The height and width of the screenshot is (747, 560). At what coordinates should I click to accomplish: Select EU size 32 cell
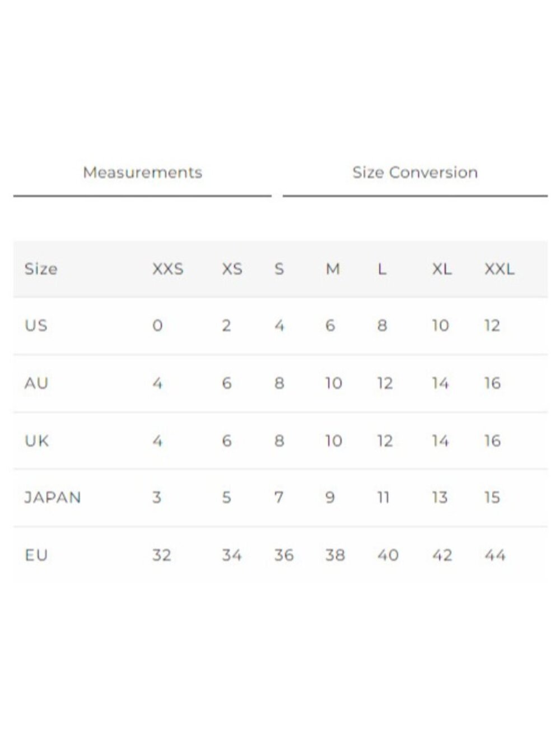(x=161, y=555)
